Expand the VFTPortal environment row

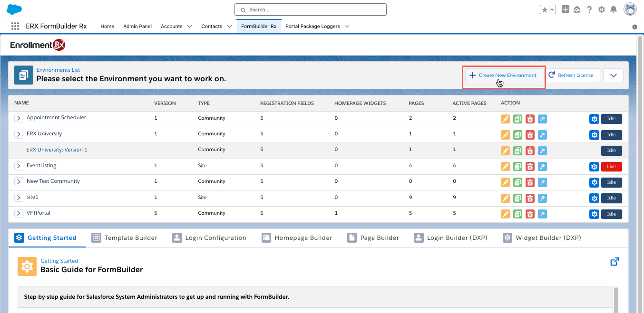pyautogui.click(x=19, y=213)
